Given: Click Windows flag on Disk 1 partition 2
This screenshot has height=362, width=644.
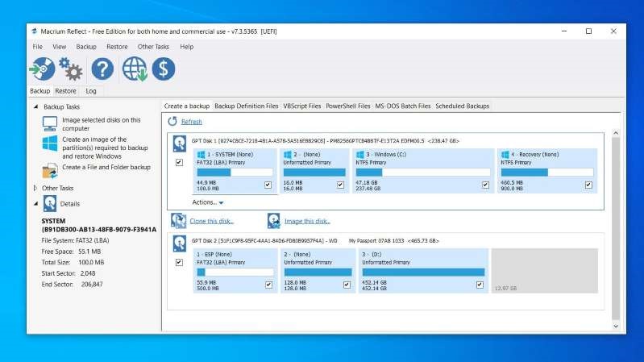Looking at the screenshot, I should point(288,155).
